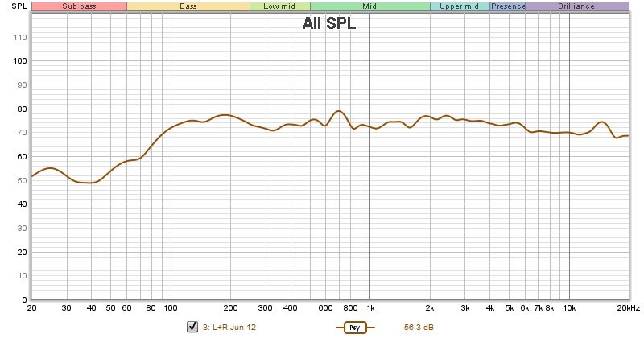The image size is (644, 338).
Task: Click the Presence band label
Action: pyautogui.click(x=508, y=6)
